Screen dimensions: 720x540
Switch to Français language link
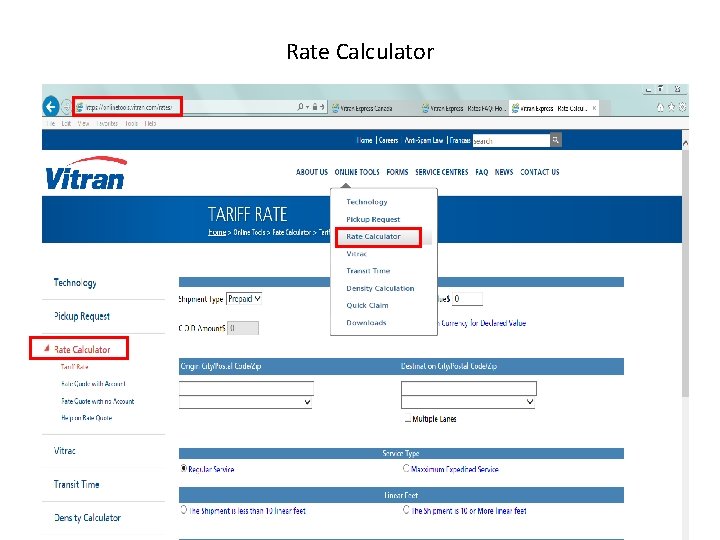(x=460, y=141)
